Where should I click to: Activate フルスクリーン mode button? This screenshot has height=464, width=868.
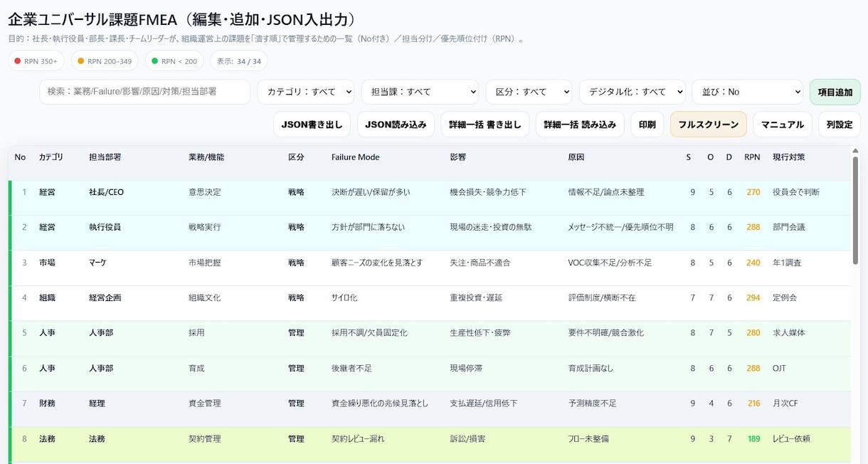coord(709,124)
